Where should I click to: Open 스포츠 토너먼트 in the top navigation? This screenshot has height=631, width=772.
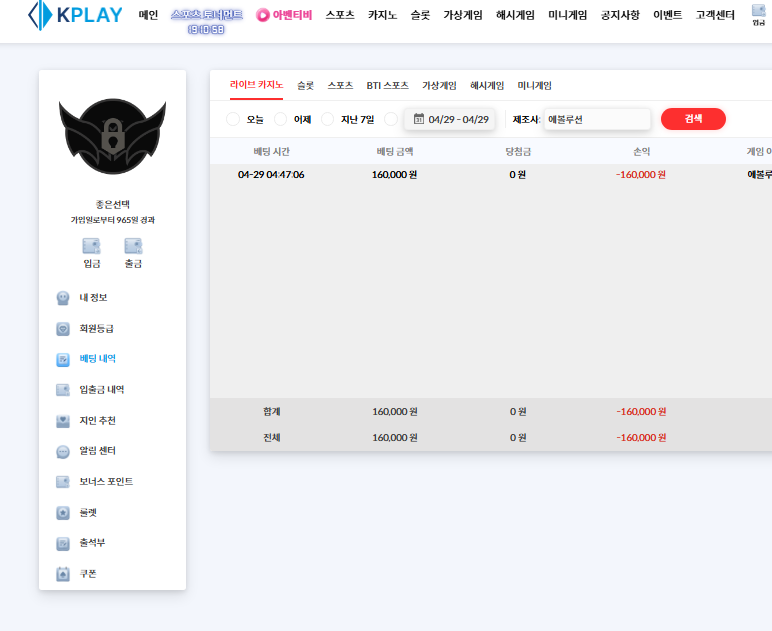tap(207, 15)
